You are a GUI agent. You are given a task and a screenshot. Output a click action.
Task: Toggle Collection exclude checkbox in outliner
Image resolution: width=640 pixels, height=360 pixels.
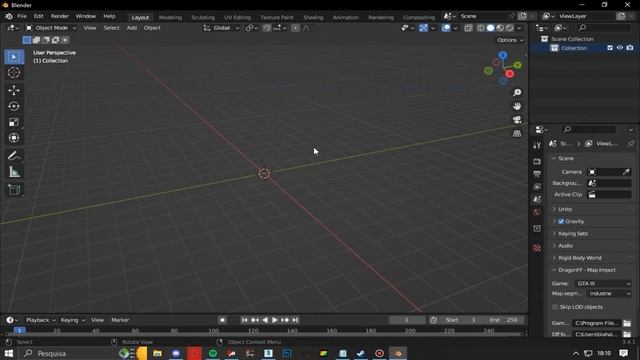pyautogui.click(x=610, y=48)
